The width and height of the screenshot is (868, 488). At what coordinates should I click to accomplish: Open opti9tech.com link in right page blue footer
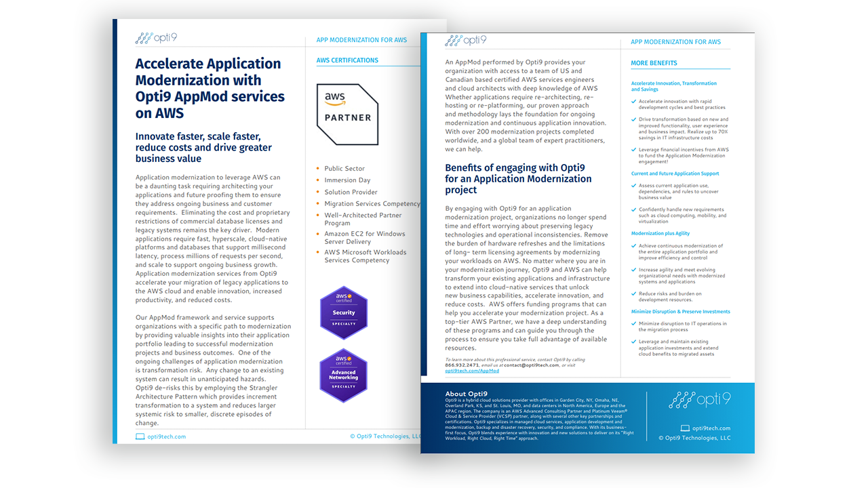tap(711, 428)
